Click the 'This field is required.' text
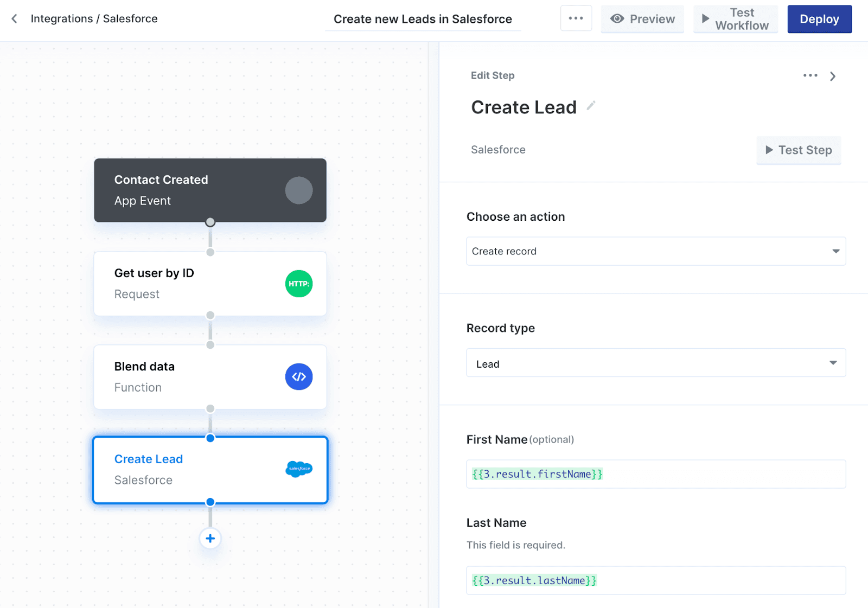The width and height of the screenshot is (868, 608). pyautogui.click(x=516, y=545)
